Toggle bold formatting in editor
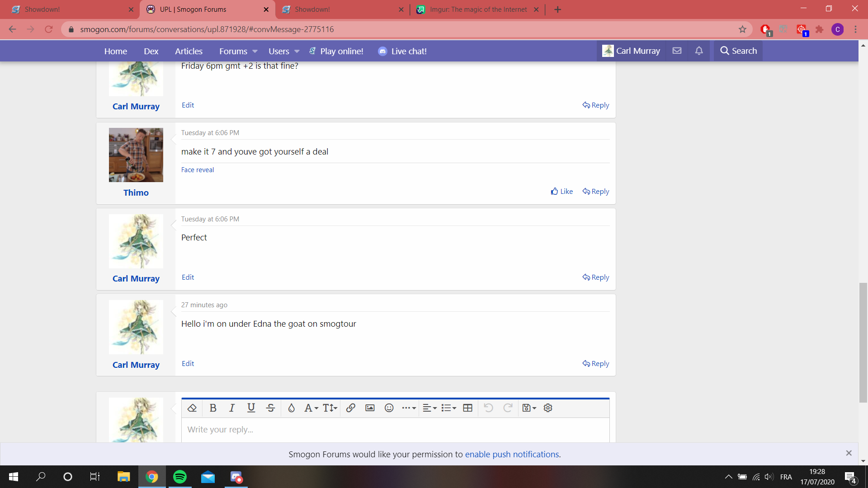Image resolution: width=868 pixels, height=488 pixels. [x=213, y=408]
